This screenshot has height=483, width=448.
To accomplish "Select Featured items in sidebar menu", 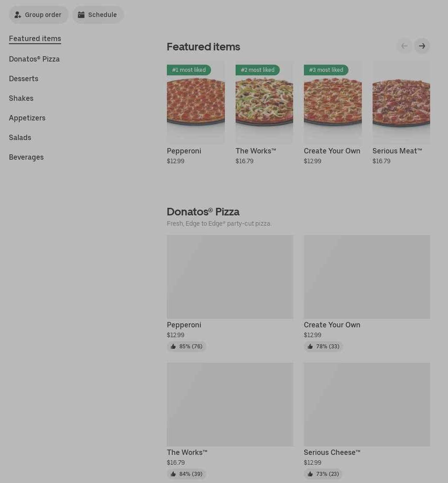I will coord(35,38).
